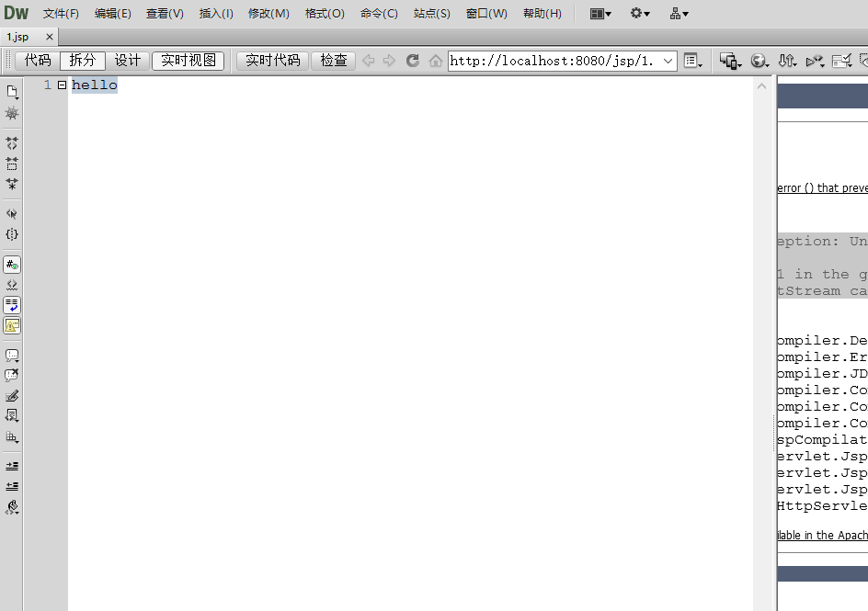Toggle the Word Wrap icon

(12, 305)
